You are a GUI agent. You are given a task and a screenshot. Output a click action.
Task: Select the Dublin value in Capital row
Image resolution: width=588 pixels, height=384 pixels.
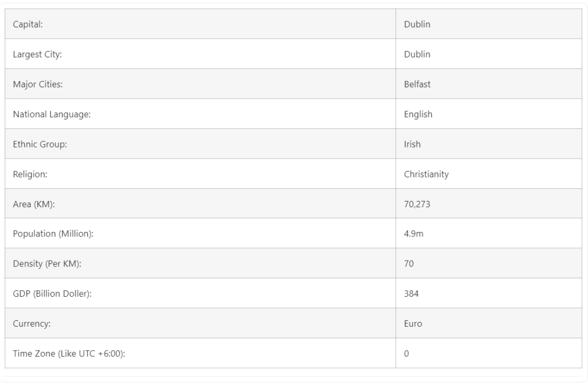pos(417,25)
